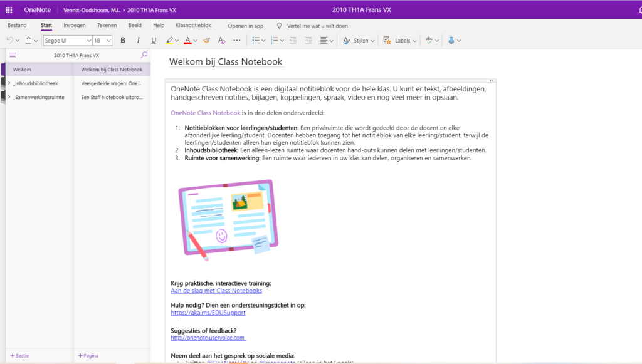
Task: Switch to the Tekenen ribbon tab
Action: tap(107, 26)
